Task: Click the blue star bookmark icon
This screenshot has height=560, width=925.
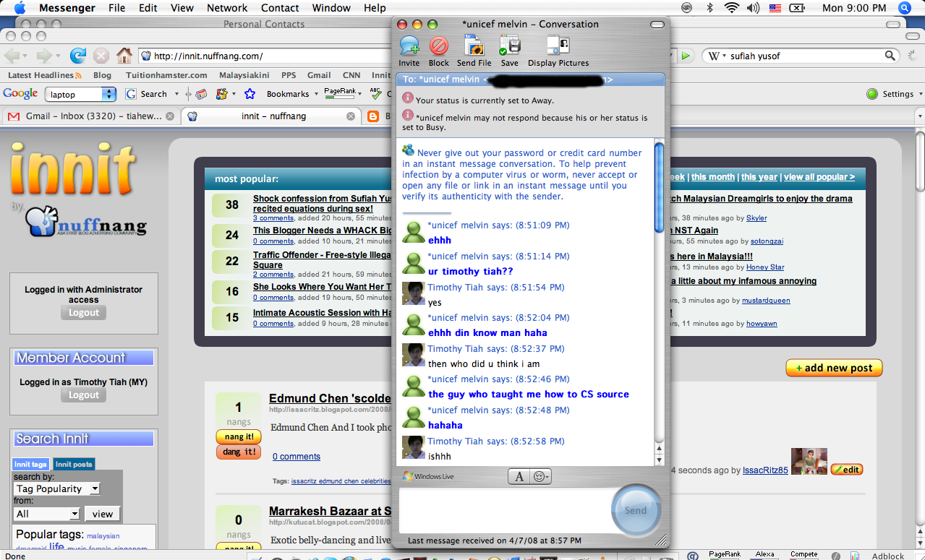Action: click(250, 94)
